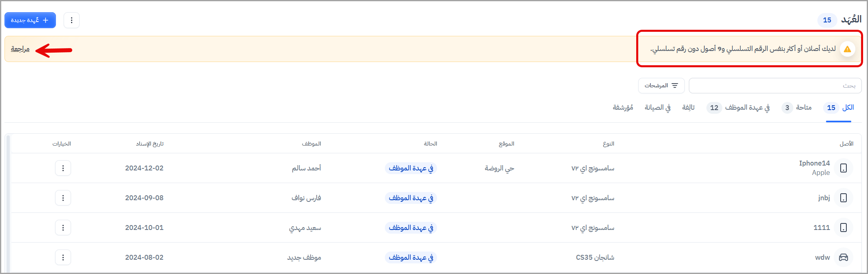
Task: Click the yellow warning triangle icon
Action: (847, 49)
